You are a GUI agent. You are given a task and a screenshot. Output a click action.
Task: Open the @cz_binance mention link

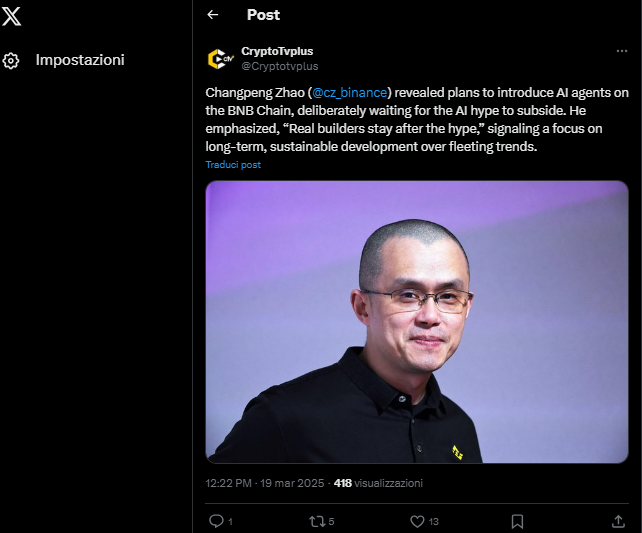point(349,92)
